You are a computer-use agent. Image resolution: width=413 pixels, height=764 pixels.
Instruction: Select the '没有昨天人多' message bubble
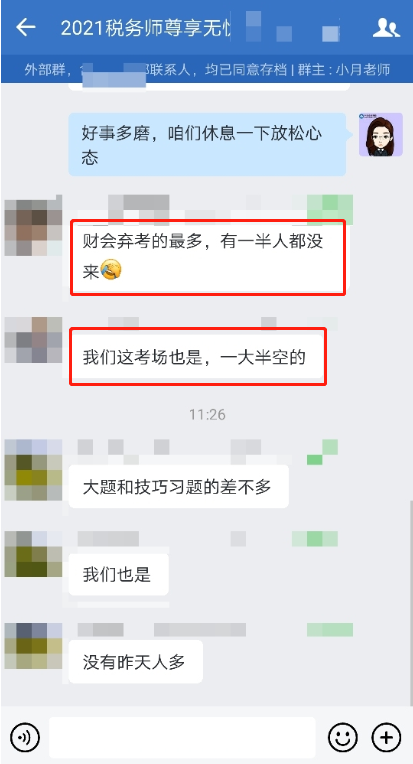click(135, 662)
